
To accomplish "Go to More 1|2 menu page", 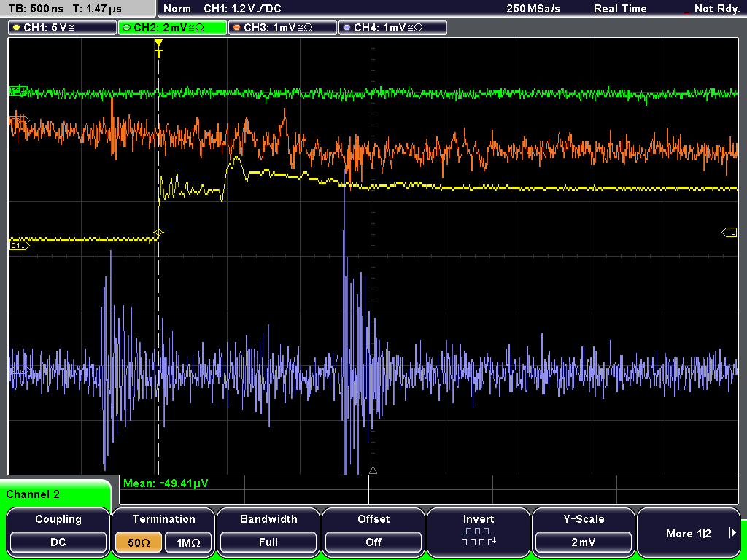I will [x=689, y=532].
